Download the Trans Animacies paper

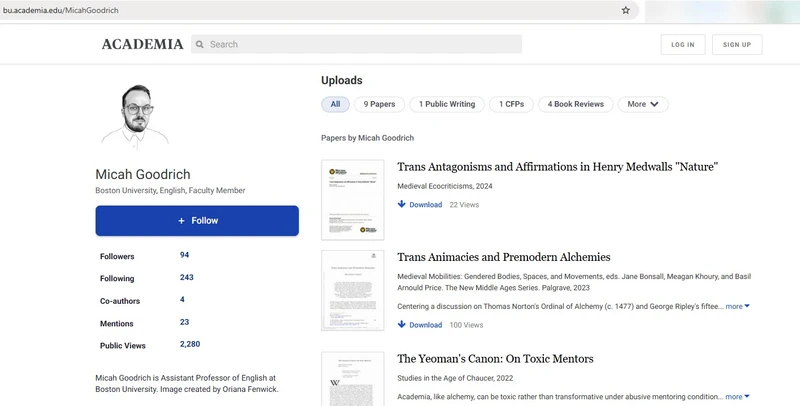point(420,325)
